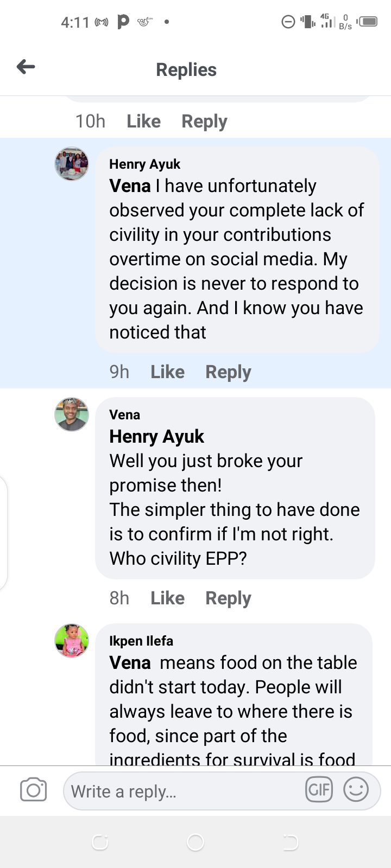Viewport: 391px width, 868px height.
Task: Tap bold Henry Ayuk mention in Vena's reply
Action: coord(156,437)
